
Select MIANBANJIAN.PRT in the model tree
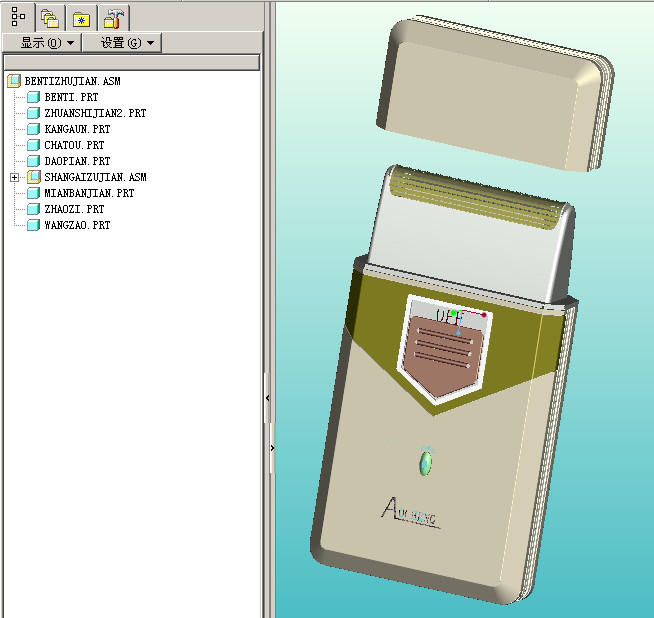point(89,193)
